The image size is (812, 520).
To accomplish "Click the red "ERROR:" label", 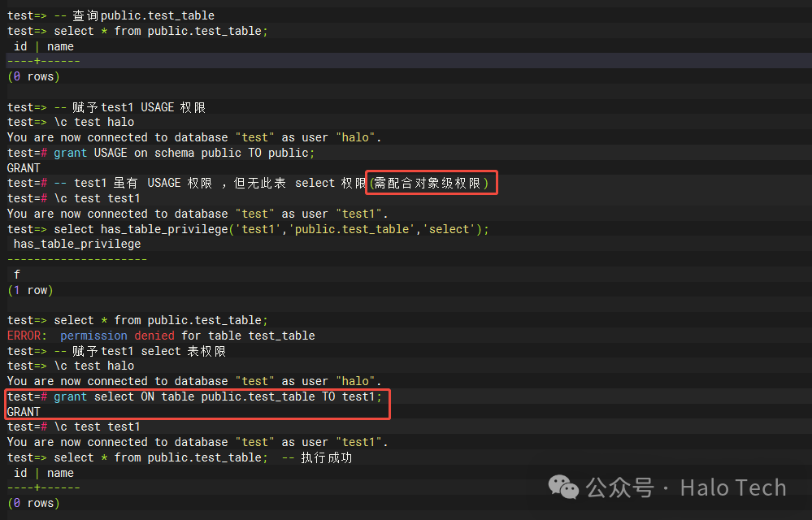I will [27, 336].
